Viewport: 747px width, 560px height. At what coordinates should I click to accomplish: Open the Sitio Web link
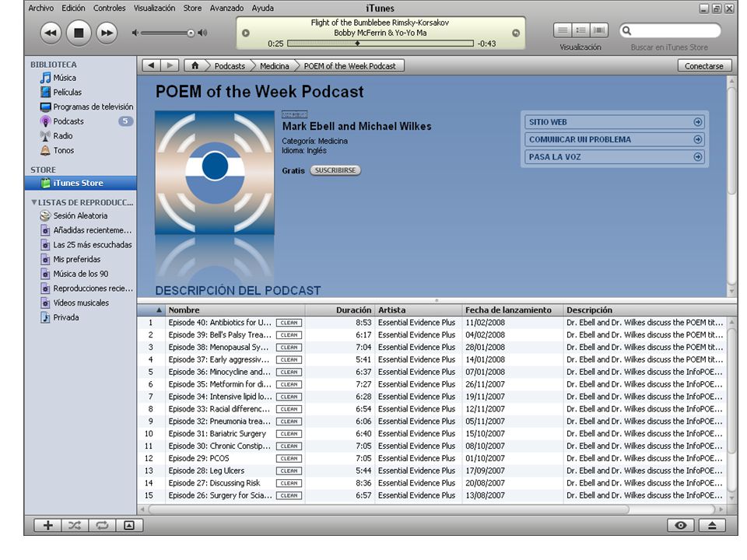(615, 122)
